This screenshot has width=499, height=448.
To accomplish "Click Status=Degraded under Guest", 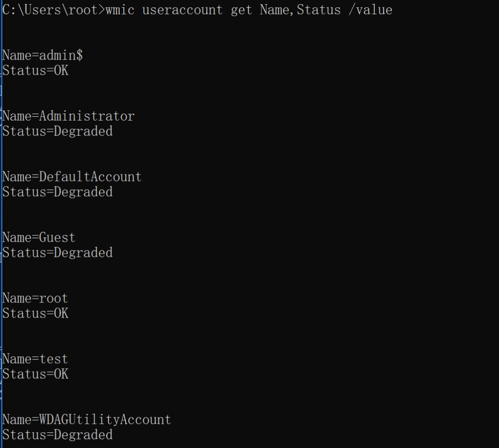I will (x=57, y=253).
